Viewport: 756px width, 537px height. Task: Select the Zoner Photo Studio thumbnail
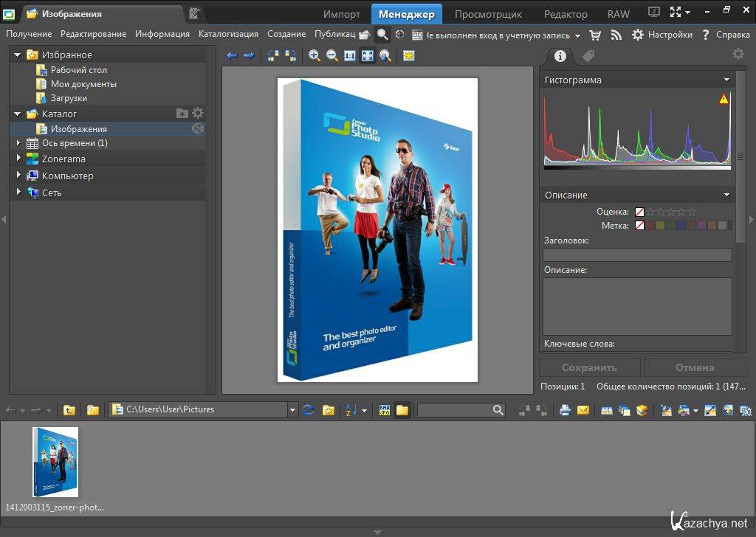pyautogui.click(x=55, y=462)
